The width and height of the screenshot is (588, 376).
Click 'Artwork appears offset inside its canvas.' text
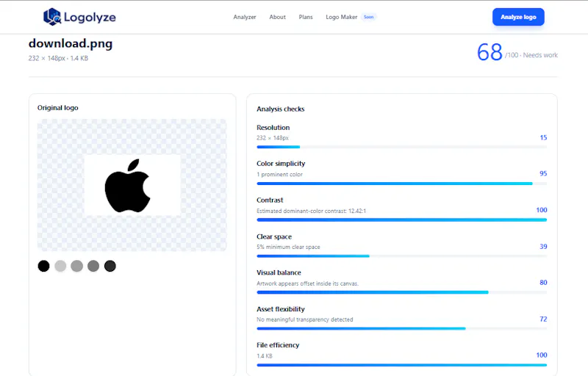(x=307, y=283)
